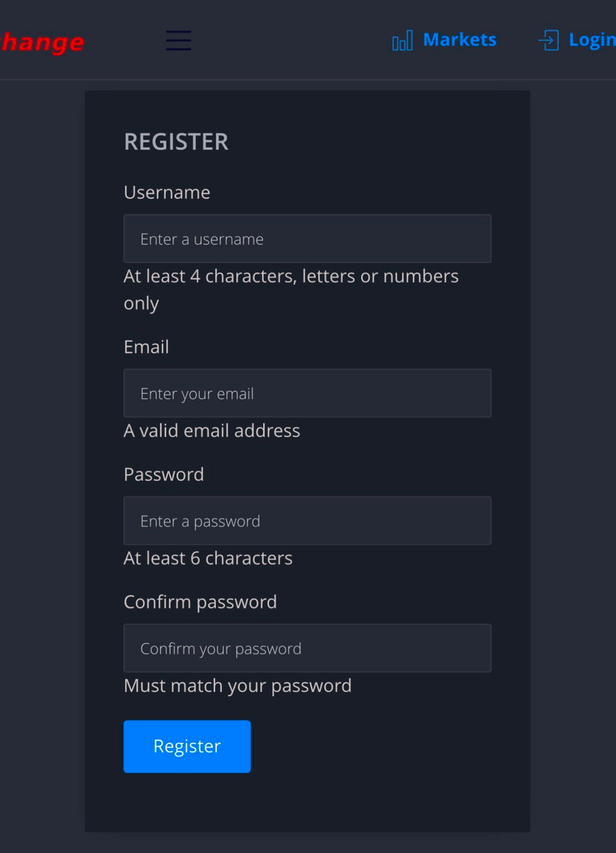This screenshot has height=853, width=616.
Task: Open the Markets link text
Action: click(x=460, y=40)
